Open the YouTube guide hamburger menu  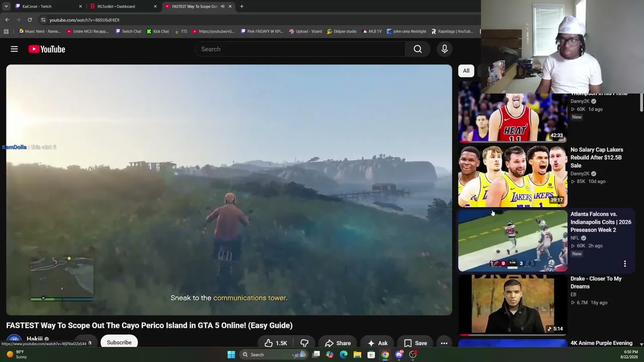(x=14, y=49)
